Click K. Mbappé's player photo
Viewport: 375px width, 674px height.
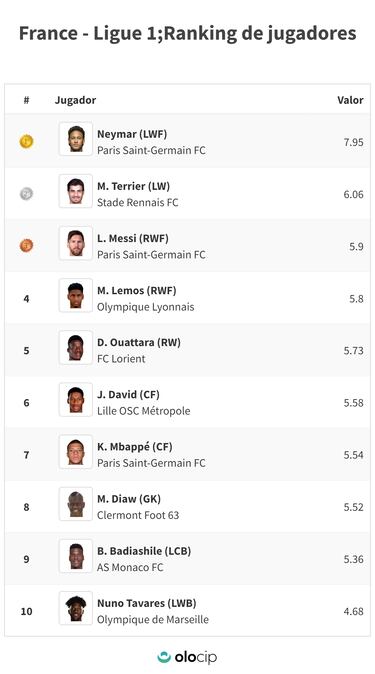[x=76, y=452]
